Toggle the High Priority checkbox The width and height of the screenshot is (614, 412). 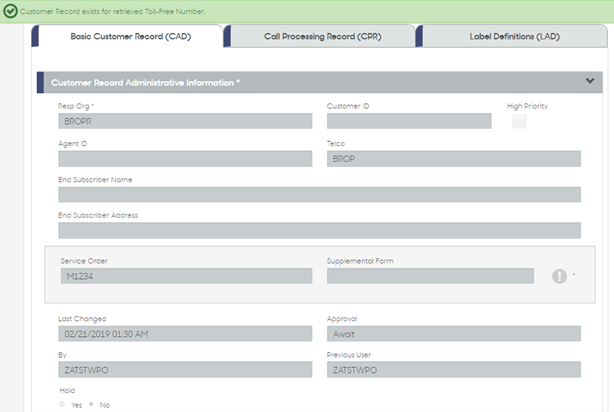tap(520, 121)
